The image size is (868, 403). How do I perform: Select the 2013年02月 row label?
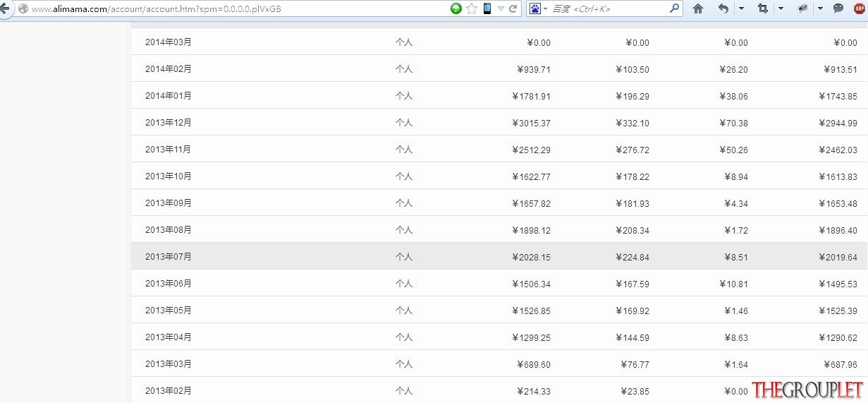(169, 391)
